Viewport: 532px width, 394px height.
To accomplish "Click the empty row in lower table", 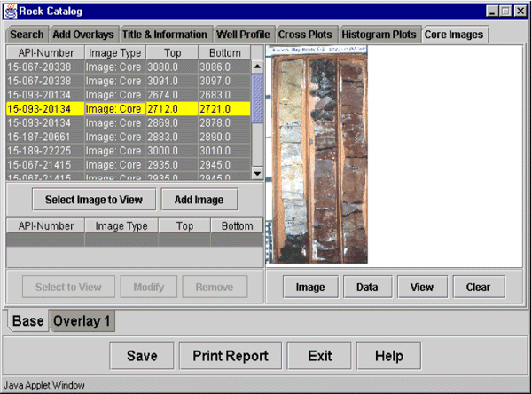I will click(x=135, y=240).
